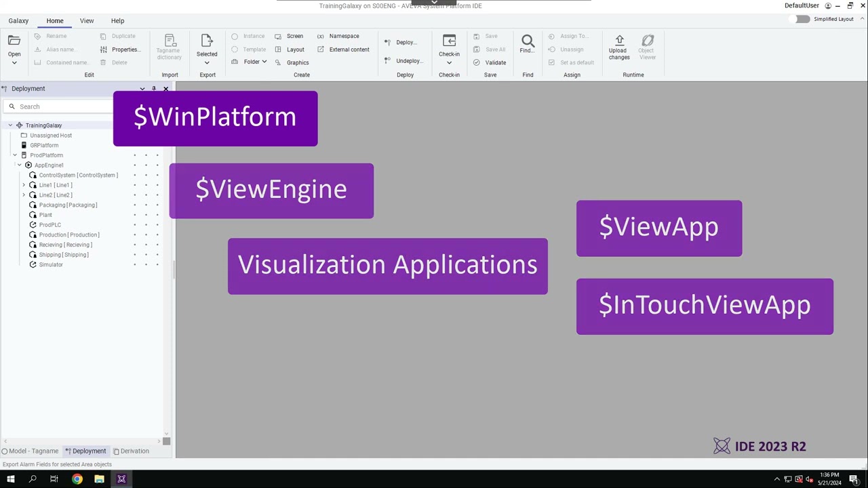Create new External content
The height and width of the screenshot is (488, 868).
coord(343,49)
